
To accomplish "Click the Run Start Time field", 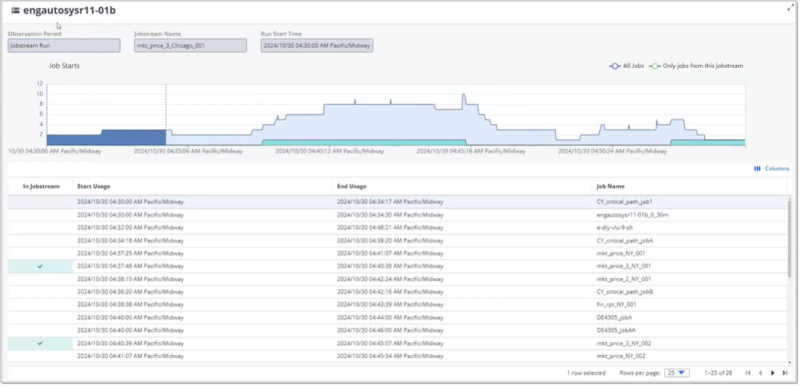I will point(317,45).
